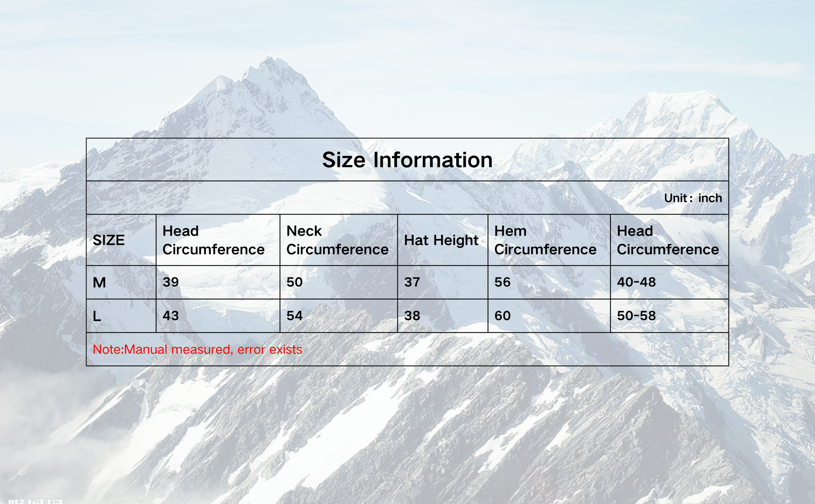Click the value 37 for hat height
The height and width of the screenshot is (504, 815).
click(x=412, y=282)
